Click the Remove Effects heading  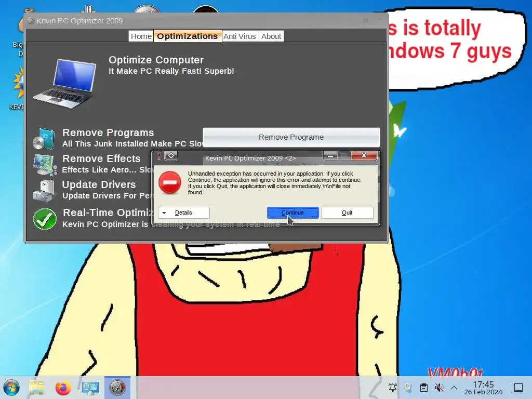coord(101,159)
